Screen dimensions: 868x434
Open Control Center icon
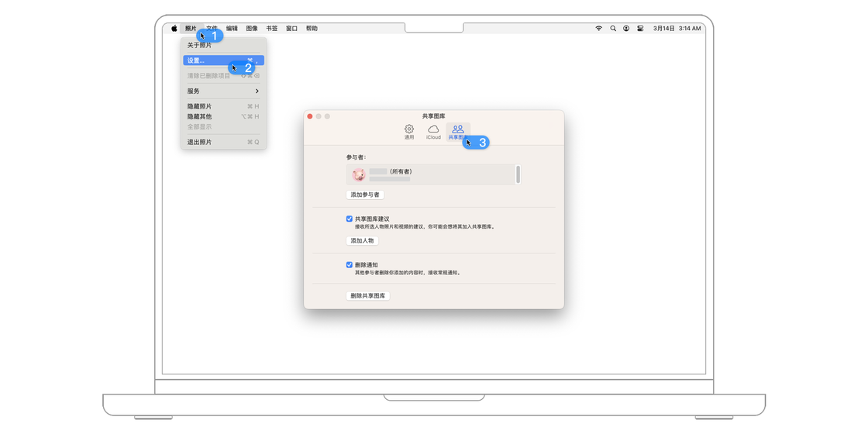click(640, 28)
